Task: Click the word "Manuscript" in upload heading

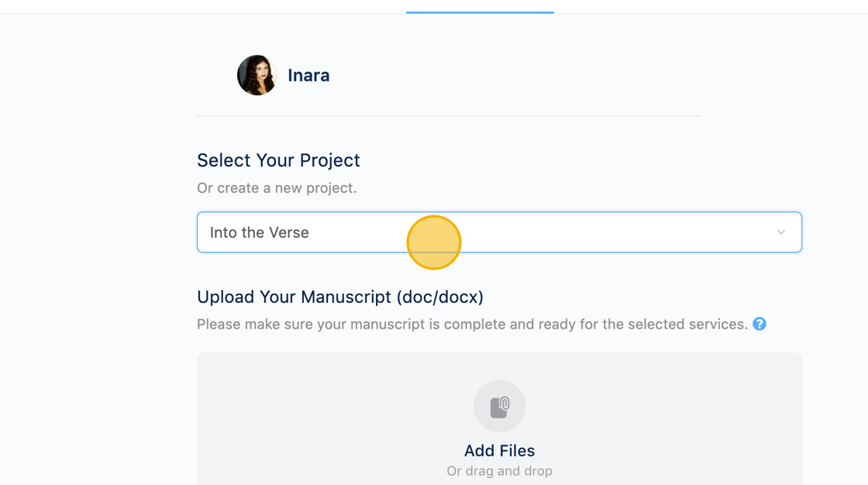Action: coord(347,297)
